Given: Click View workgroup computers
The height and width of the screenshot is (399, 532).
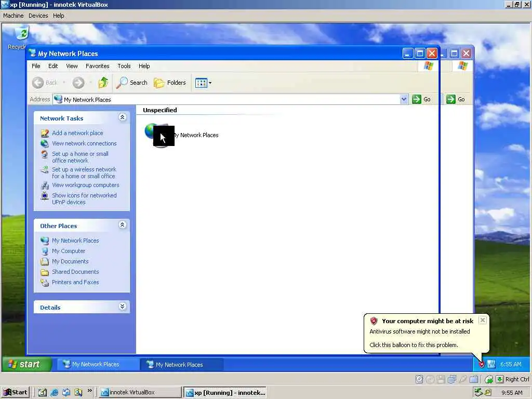Looking at the screenshot, I should pyautogui.click(x=86, y=185).
